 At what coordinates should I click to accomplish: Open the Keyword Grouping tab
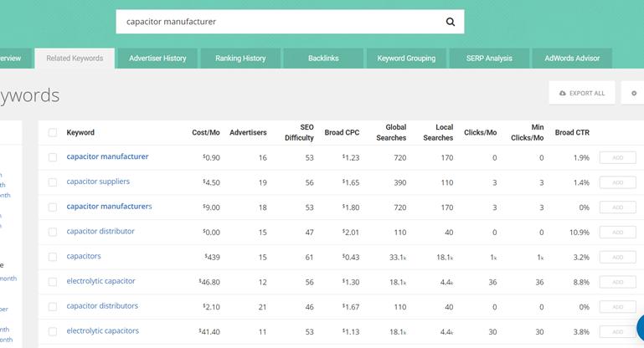click(406, 59)
